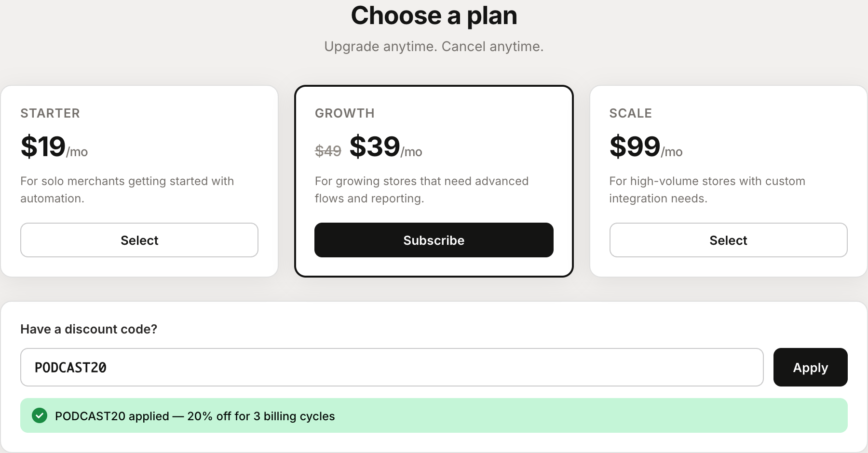Click the Starter plan description text
868x453 pixels.
pyautogui.click(x=127, y=189)
